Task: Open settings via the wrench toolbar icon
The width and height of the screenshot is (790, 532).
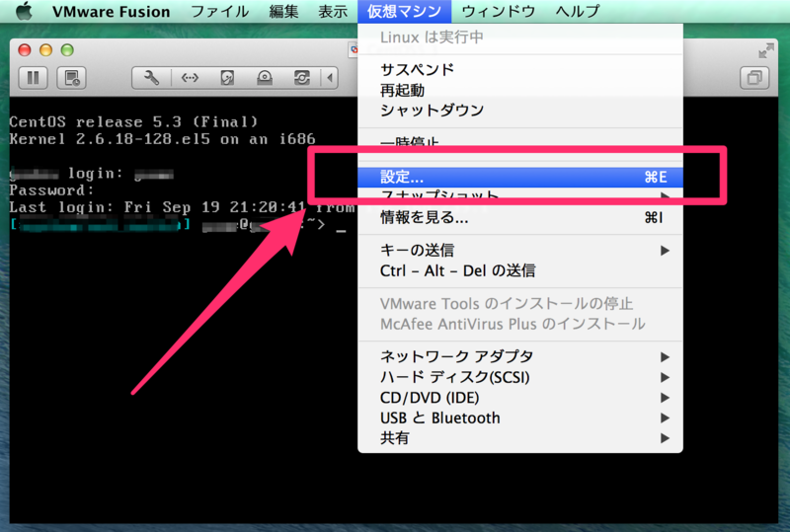Action: (x=151, y=78)
